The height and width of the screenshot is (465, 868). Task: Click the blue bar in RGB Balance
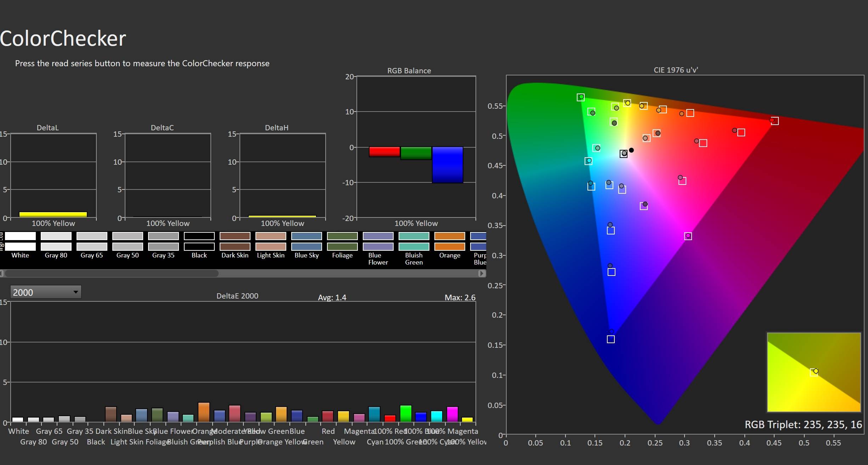pyautogui.click(x=447, y=165)
